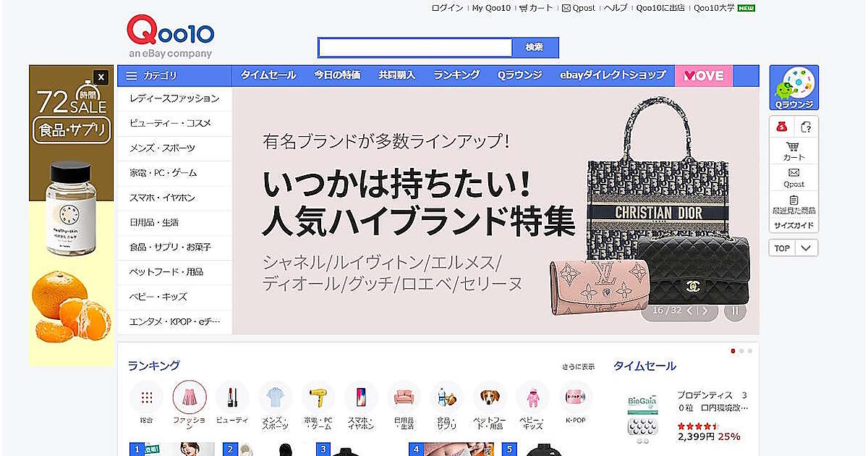Image resolution: width=868 pixels, height=456 pixels.
Task: Focus the search input field
Action: (416, 48)
